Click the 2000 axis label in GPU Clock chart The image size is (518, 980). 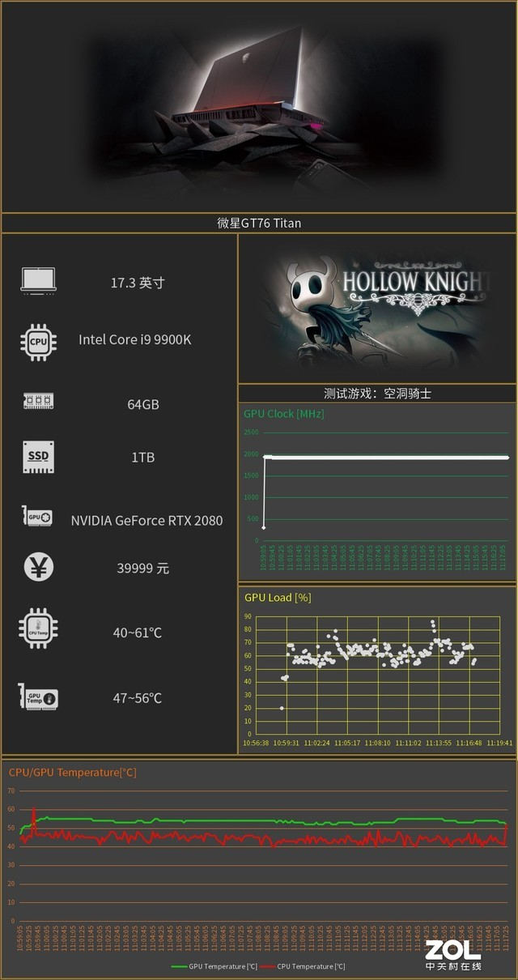pyautogui.click(x=251, y=455)
